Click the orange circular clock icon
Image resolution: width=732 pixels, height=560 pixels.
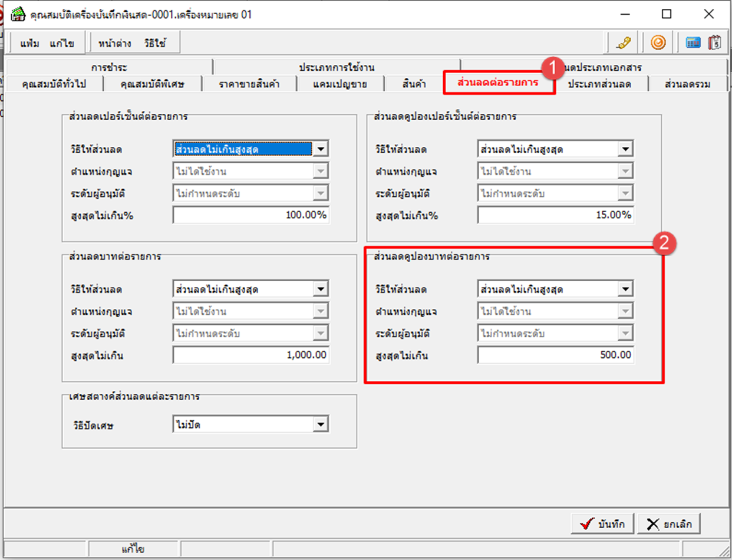[658, 42]
